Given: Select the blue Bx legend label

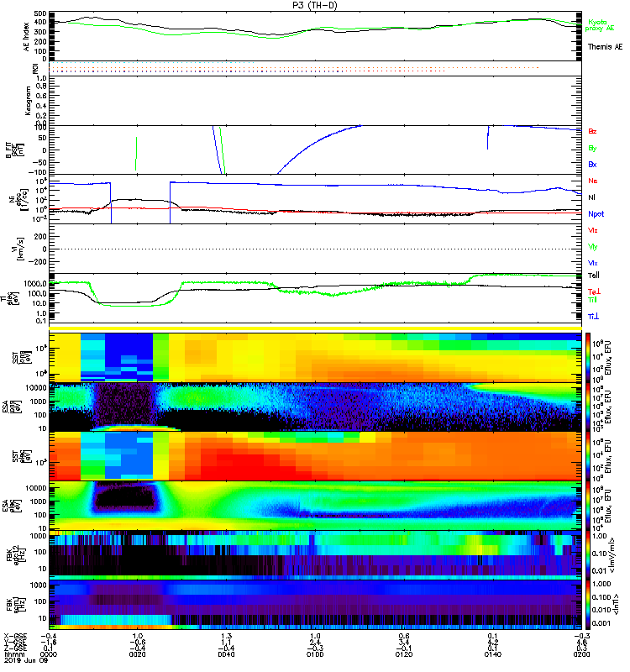Looking at the screenshot, I should point(592,165).
